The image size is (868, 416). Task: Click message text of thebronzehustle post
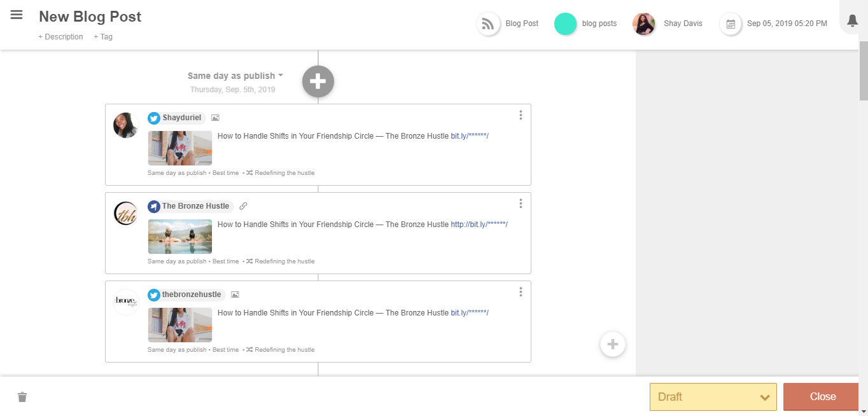pos(333,313)
